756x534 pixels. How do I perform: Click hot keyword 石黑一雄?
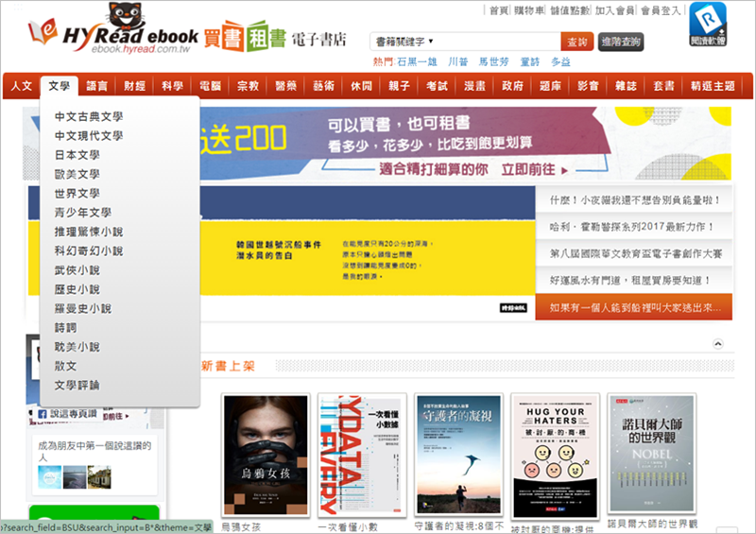(x=420, y=61)
